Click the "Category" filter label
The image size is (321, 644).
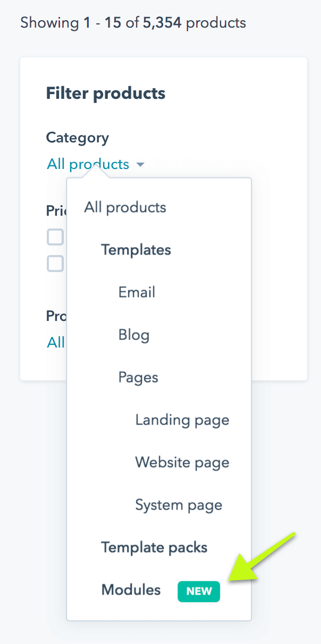point(77,138)
